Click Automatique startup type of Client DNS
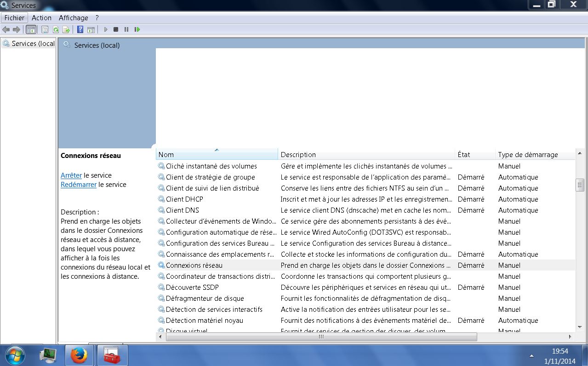 [x=518, y=210]
